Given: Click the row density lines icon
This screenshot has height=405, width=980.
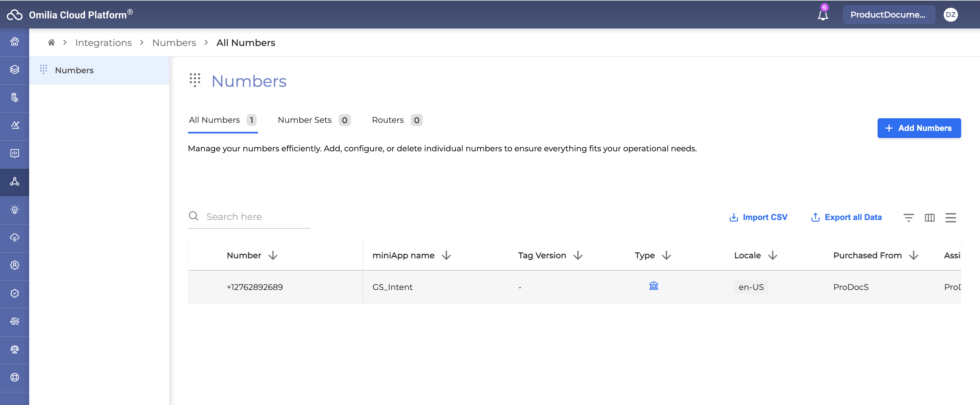Looking at the screenshot, I should pos(950,217).
